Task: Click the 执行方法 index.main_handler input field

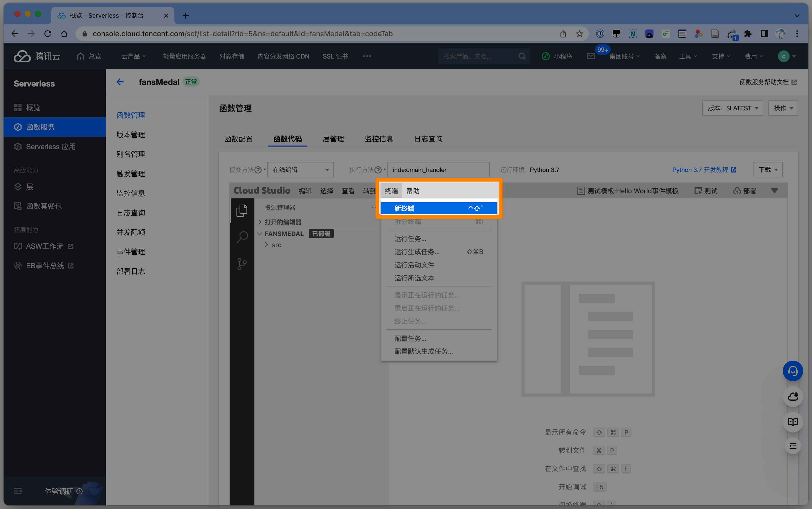Action: 438,170
